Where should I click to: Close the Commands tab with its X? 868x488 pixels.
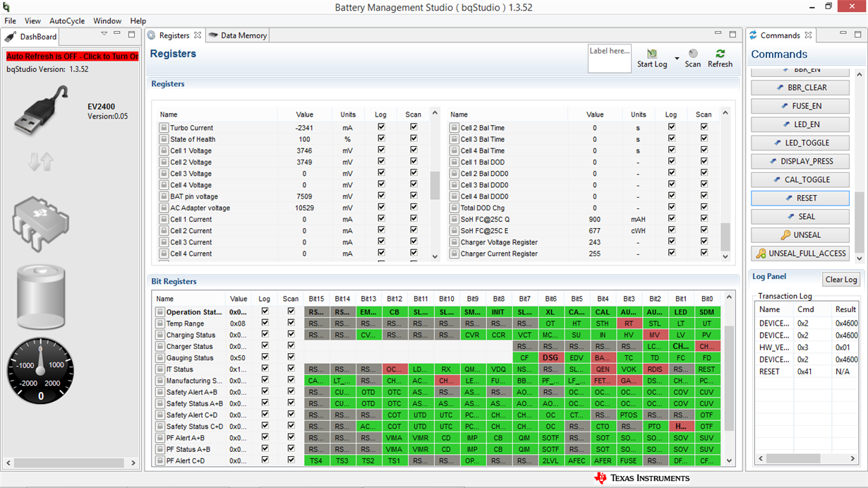809,35
